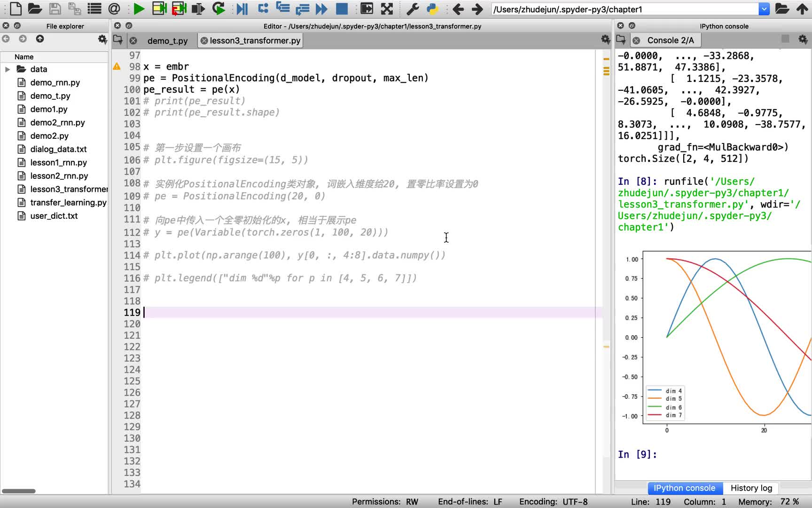Browse editor tabs

coord(118,40)
